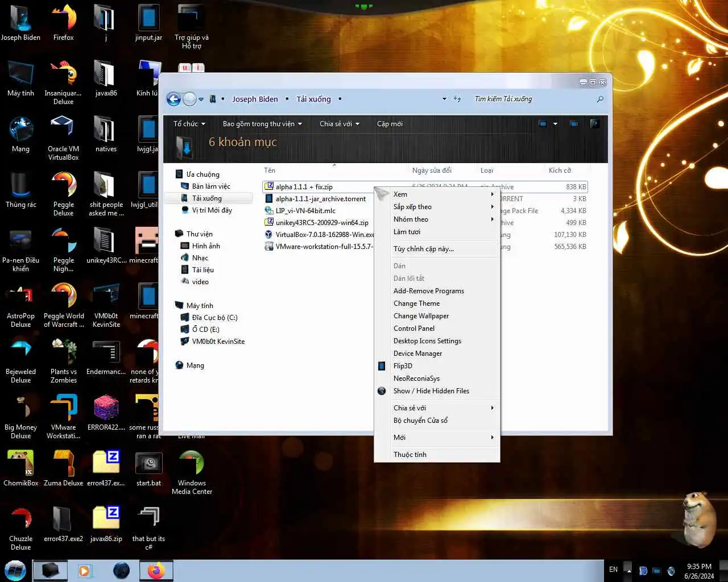Viewport: 728px width, 582px height.
Task: Click the preview pane toolbar icon
Action: pyautogui.click(x=574, y=123)
